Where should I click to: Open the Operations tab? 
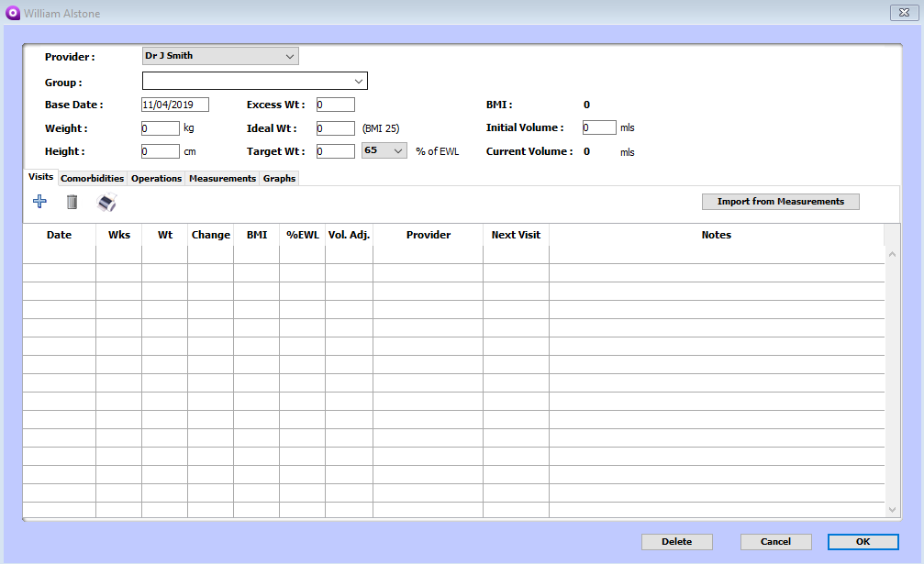click(156, 178)
